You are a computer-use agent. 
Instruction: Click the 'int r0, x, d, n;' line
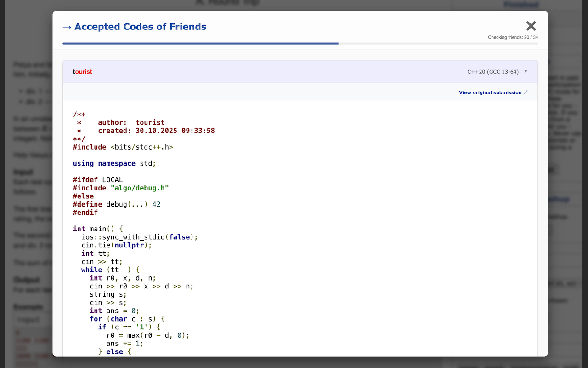(123, 278)
